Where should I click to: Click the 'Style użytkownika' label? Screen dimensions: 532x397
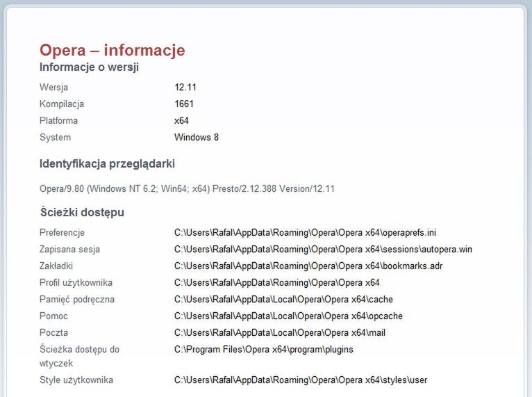[x=76, y=380]
